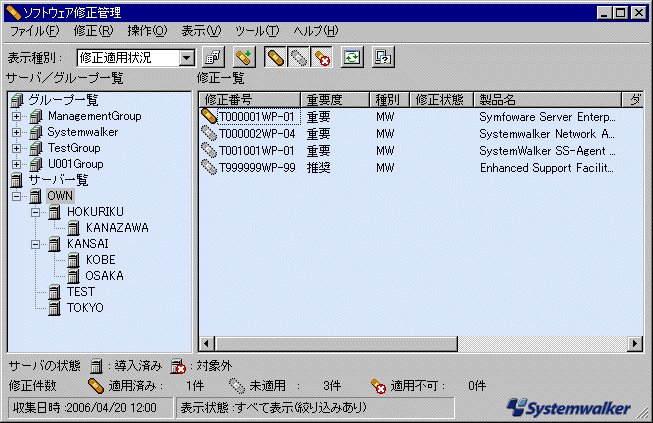Image resolution: width=653 pixels, height=423 pixels.
Task: Select patch T001001WP-01 row
Action: pos(421,151)
